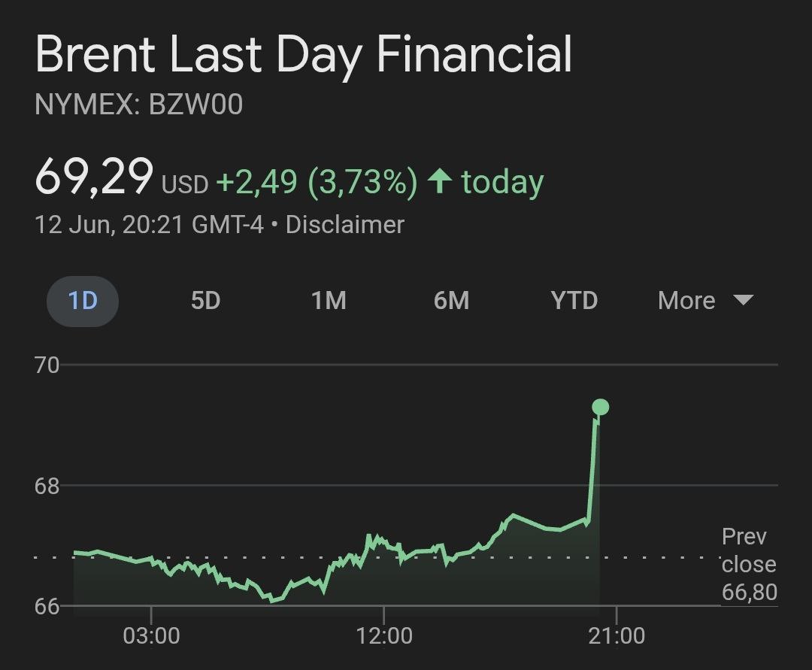
Task: Click the +2,49 (3,73%) change value
Action: point(317,182)
